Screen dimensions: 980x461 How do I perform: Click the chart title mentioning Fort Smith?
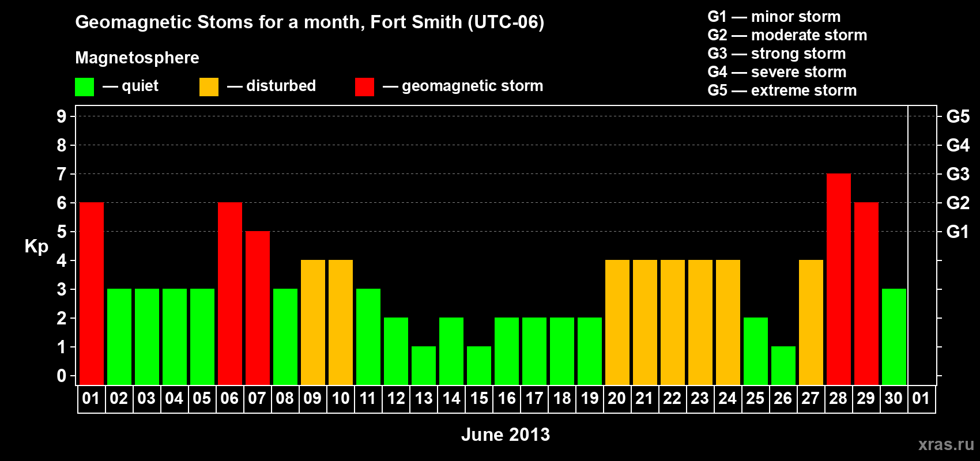[x=310, y=22]
